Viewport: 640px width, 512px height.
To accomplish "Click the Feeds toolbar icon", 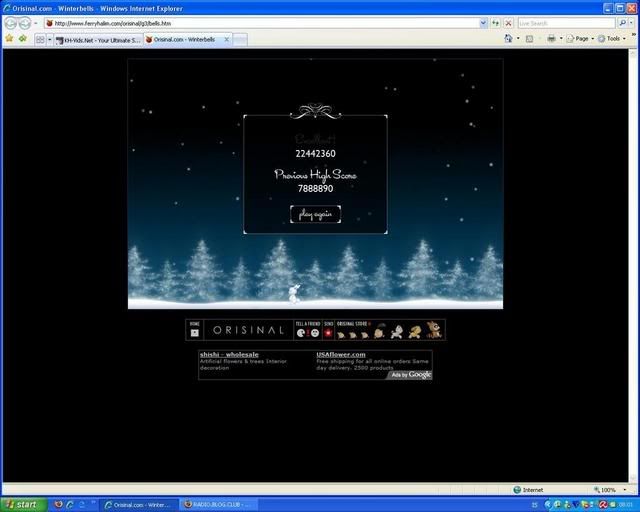I will [x=529, y=39].
